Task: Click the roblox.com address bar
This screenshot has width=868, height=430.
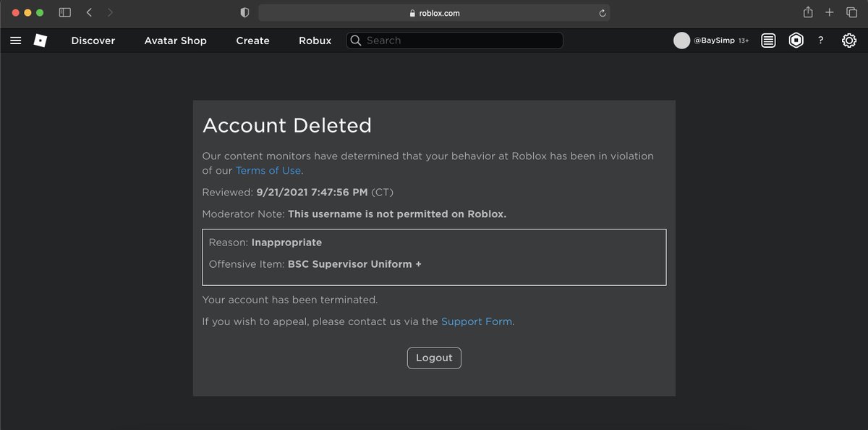Action: tap(434, 12)
